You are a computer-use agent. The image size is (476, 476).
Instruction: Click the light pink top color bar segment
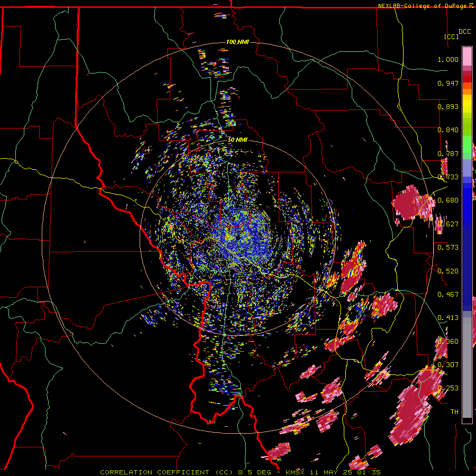pos(467,57)
